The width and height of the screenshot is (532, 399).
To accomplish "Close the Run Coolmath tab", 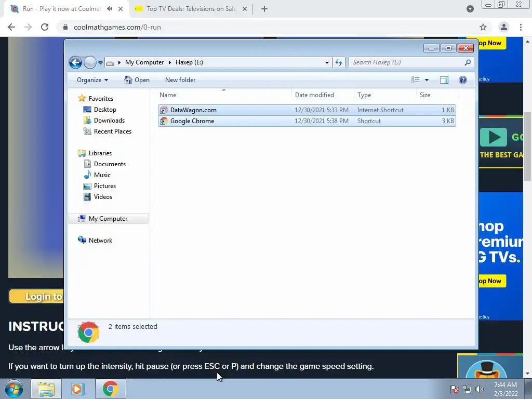I will tap(121, 9).
